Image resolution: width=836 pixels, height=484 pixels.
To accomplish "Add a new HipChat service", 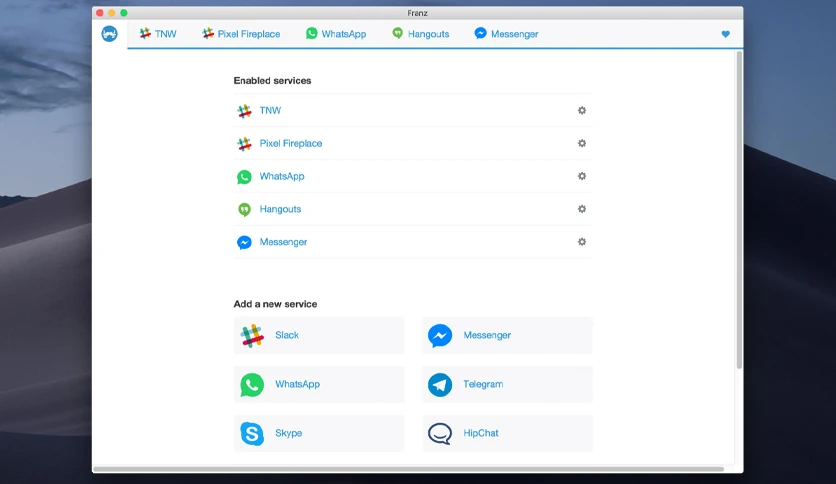I will pyautogui.click(x=507, y=433).
